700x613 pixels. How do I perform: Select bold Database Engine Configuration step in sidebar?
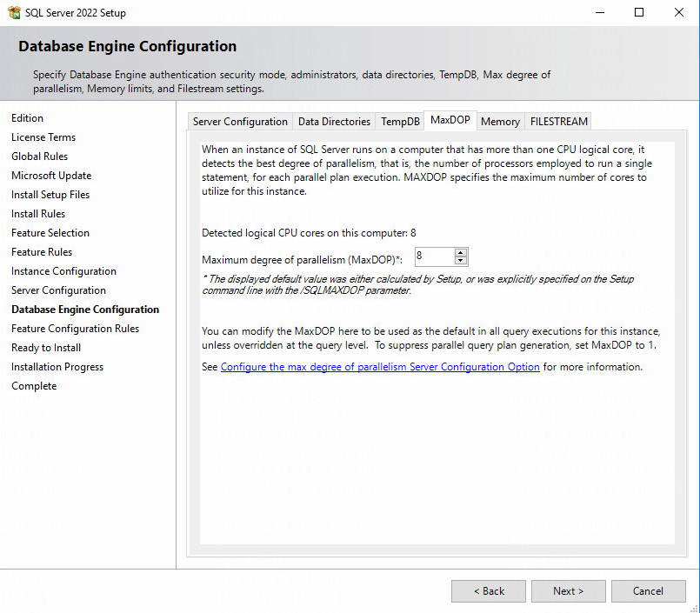[x=85, y=310]
